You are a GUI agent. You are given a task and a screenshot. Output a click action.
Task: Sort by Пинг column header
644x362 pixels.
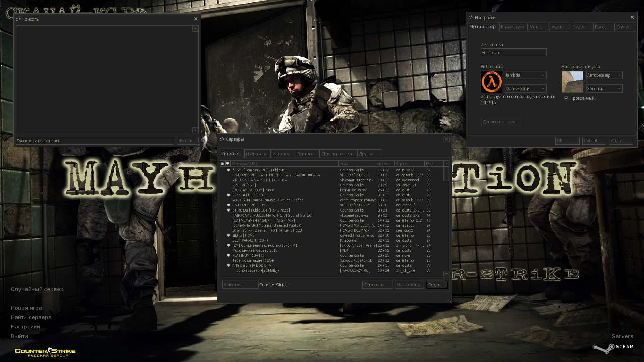434,164
